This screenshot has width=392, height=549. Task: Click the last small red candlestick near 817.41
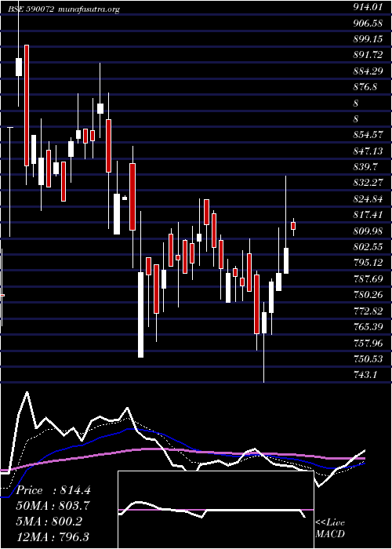(x=293, y=226)
